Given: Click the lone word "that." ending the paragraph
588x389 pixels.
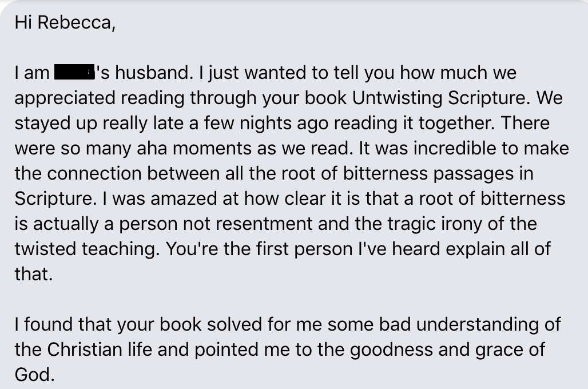Looking at the screenshot, I should coord(33,274).
